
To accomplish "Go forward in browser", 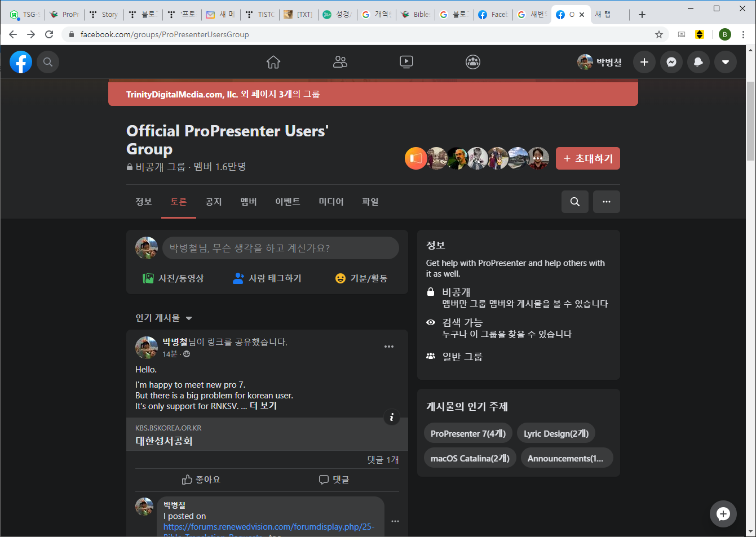I will [31, 34].
